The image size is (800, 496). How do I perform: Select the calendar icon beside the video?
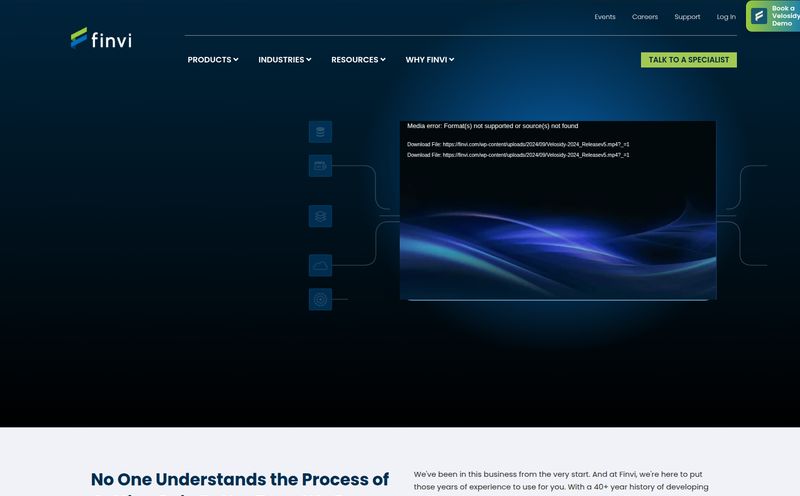tap(320, 166)
